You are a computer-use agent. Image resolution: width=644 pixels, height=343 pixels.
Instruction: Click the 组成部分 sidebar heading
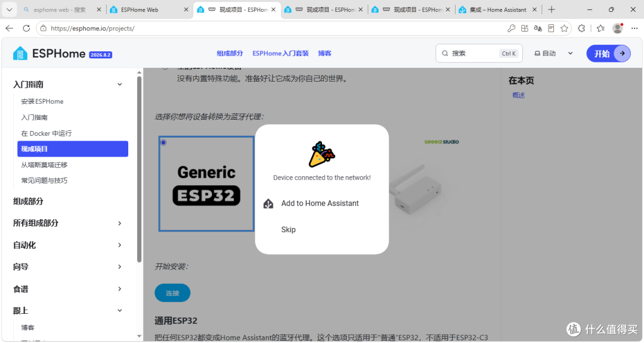[28, 201]
